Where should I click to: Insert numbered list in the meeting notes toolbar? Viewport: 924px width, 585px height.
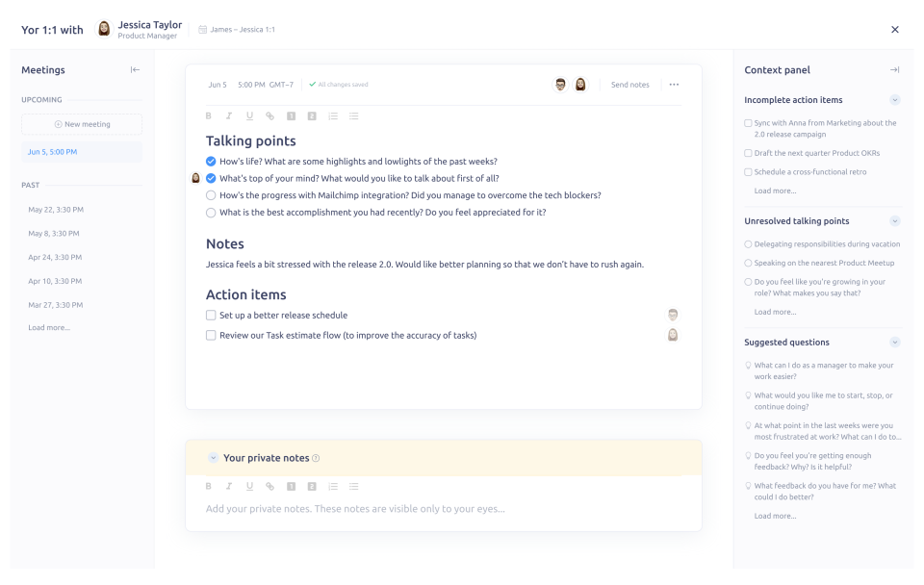(333, 116)
